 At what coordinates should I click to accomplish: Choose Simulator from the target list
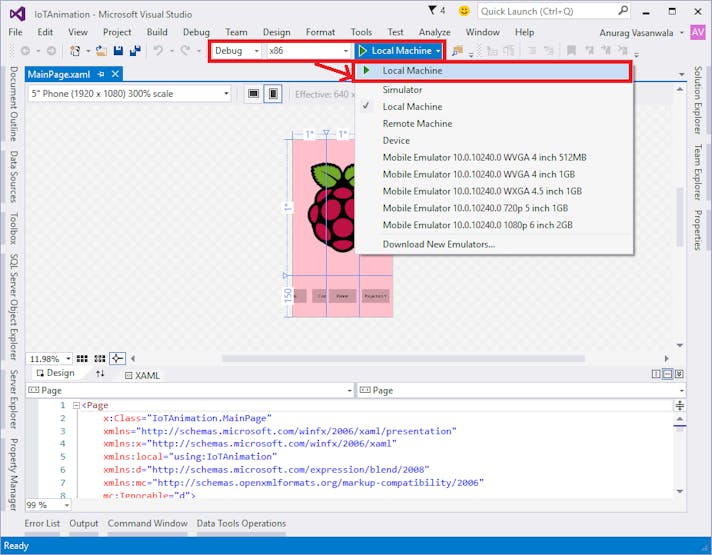pos(494,90)
